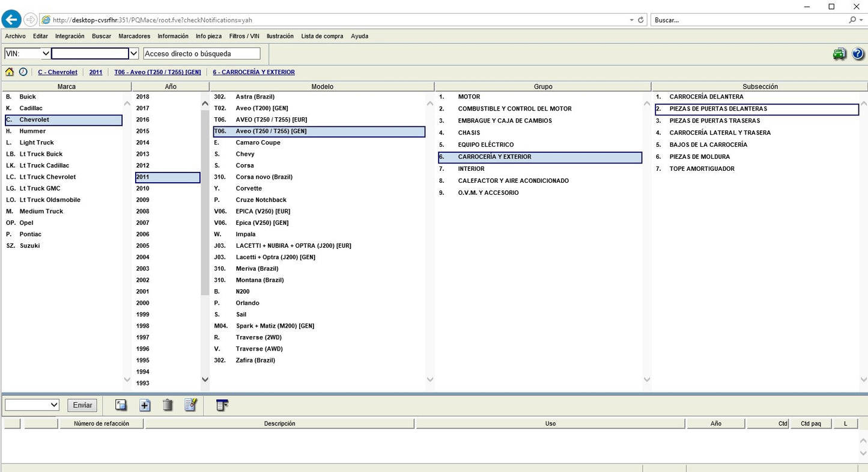Click the edit list pencil icon
Screen dimensions: 868x472
point(190,405)
